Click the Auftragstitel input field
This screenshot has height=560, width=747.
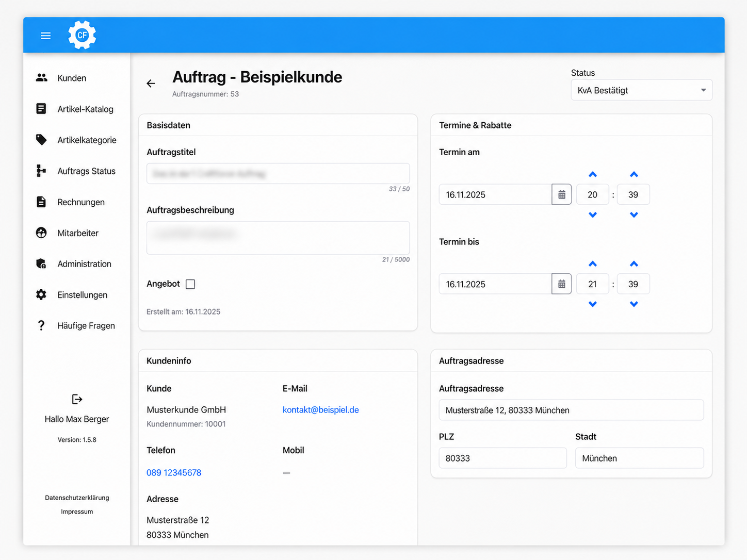pyautogui.click(x=278, y=174)
